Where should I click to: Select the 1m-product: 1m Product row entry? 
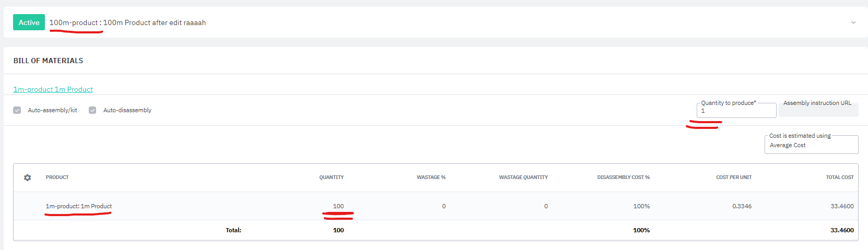(79, 206)
